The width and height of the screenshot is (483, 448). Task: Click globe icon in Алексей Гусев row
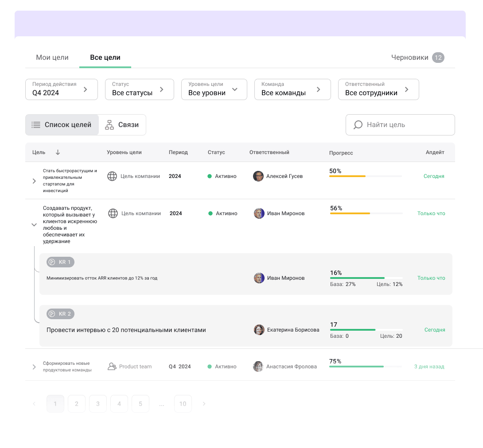click(x=113, y=176)
